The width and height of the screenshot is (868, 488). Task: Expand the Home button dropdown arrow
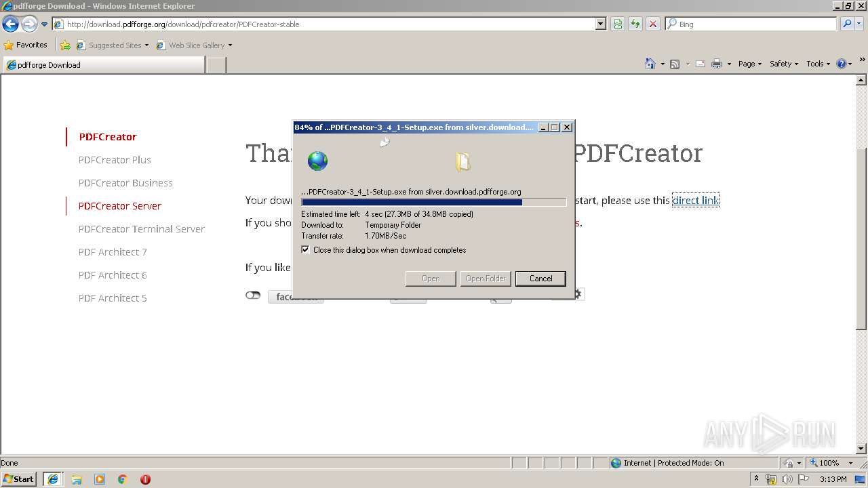pos(662,64)
